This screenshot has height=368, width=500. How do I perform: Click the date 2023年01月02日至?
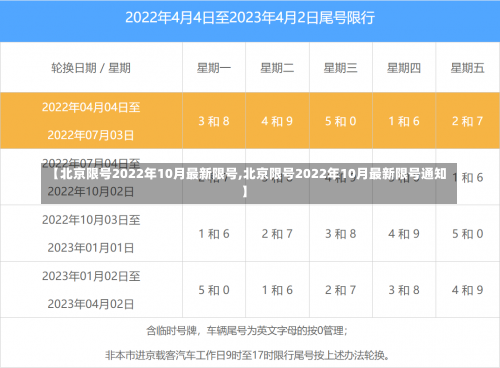91,276
